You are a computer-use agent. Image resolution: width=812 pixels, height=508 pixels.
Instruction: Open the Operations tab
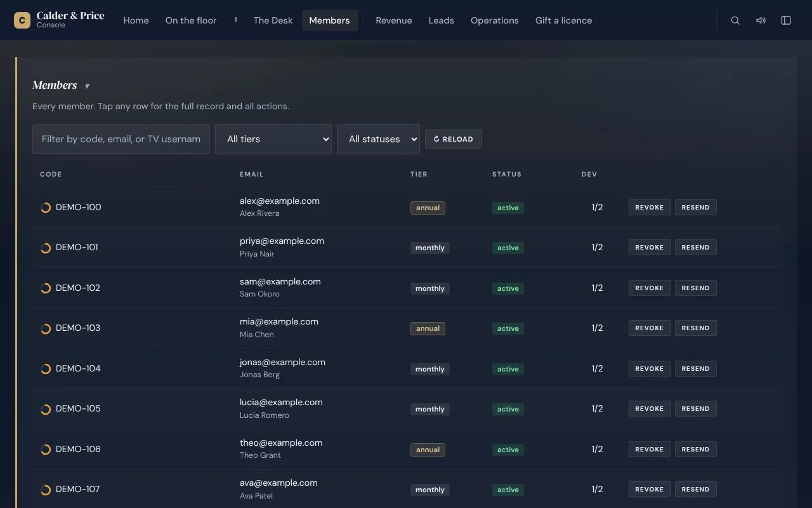[495, 20]
